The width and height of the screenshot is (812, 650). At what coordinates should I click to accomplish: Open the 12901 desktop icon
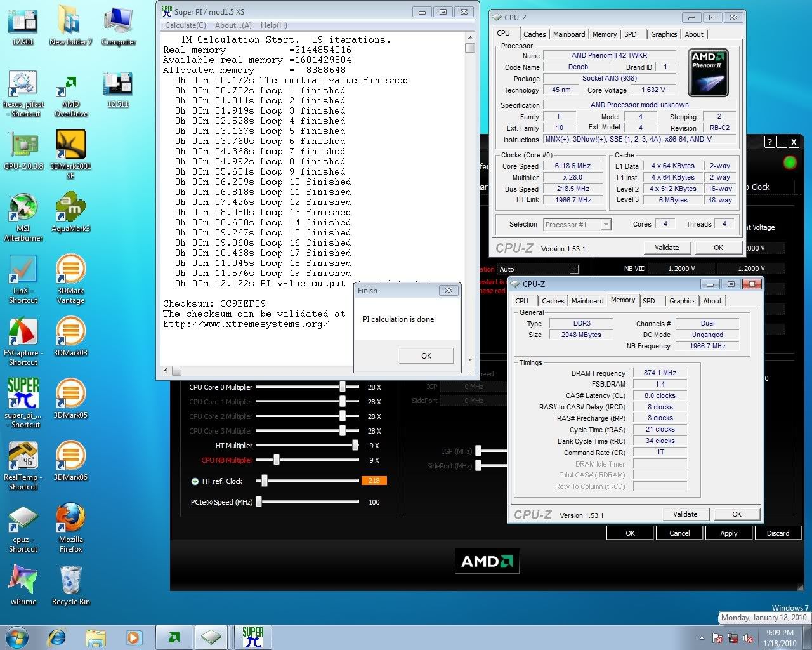pyautogui.click(x=23, y=25)
